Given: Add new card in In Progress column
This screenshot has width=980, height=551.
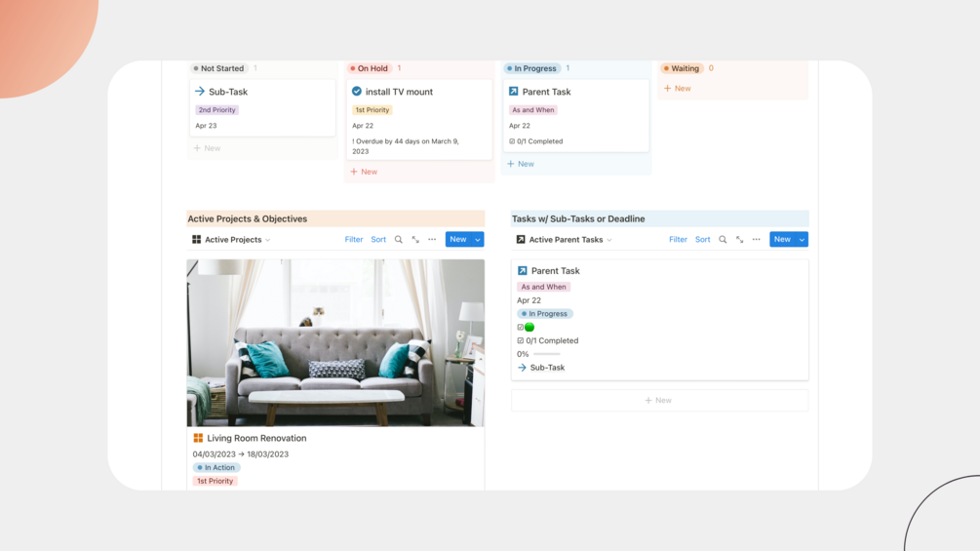Looking at the screenshot, I should point(521,164).
